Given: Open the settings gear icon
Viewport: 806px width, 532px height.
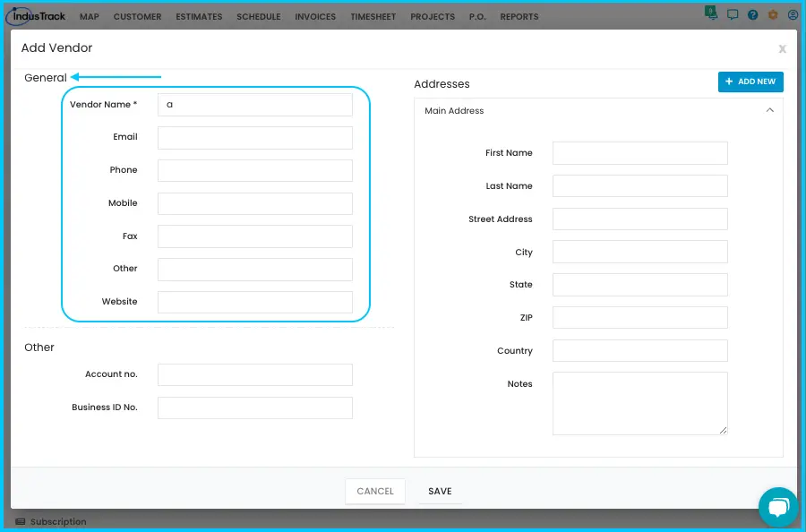Looking at the screenshot, I should tap(773, 15).
